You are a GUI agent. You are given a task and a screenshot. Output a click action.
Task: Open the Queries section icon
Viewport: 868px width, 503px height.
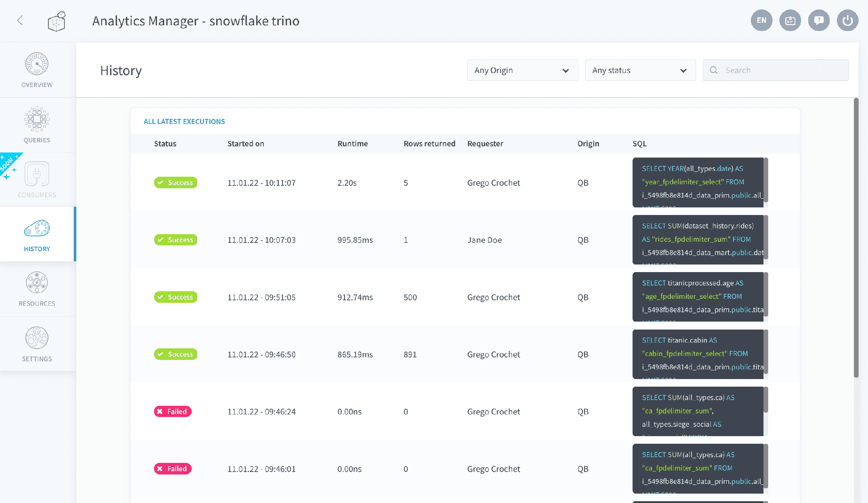tap(37, 119)
